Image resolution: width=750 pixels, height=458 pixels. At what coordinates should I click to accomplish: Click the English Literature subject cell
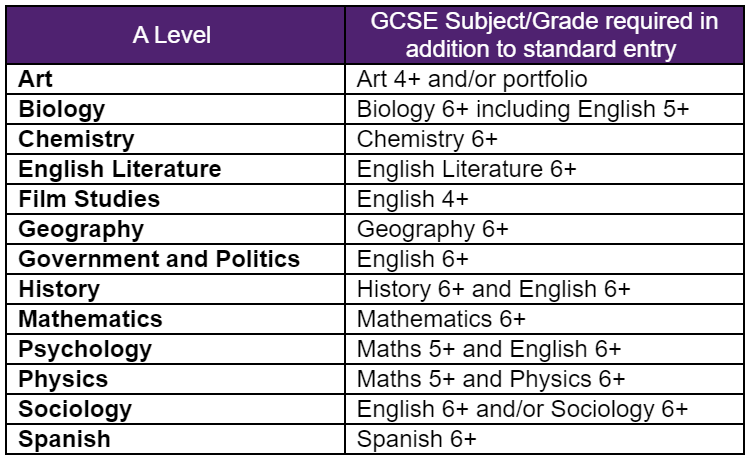120,169
